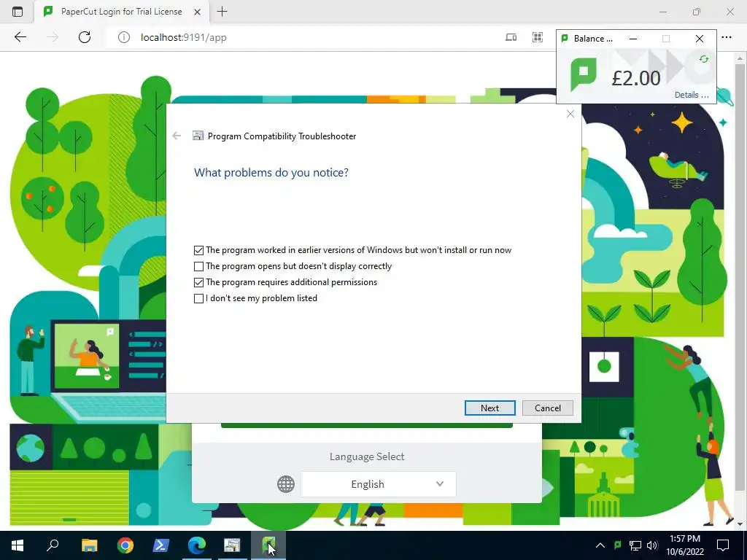
Task: Open the Windows Start menu
Action: [18, 545]
